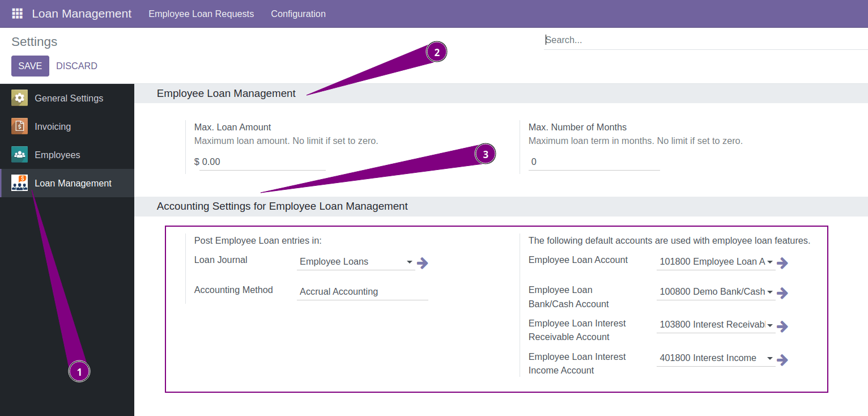Screen dimensions: 868x416
Task: Open the Configuration menu
Action: pyautogui.click(x=298, y=13)
